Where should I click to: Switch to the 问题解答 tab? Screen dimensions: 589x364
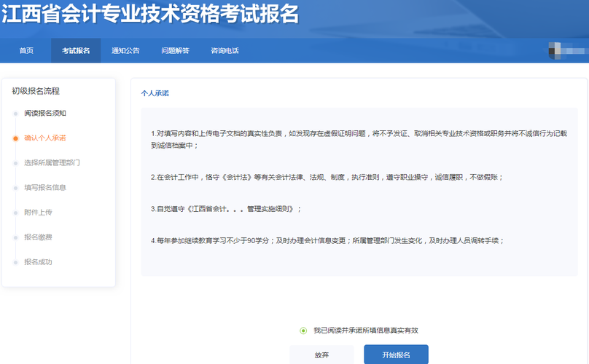click(x=175, y=50)
